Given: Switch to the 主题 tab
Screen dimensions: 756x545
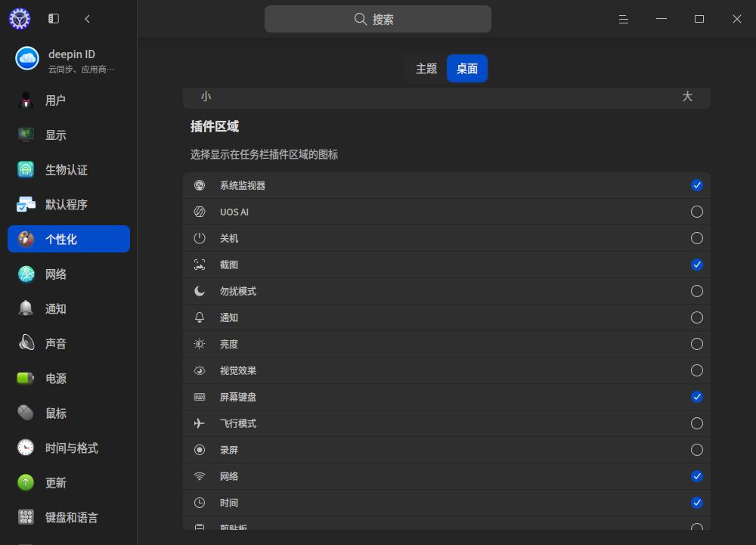Looking at the screenshot, I should click(426, 69).
